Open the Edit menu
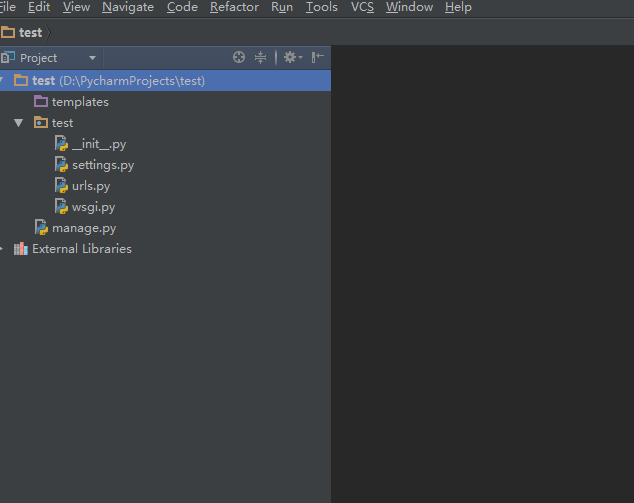Screen dimensions: 634x503 [39, 7]
